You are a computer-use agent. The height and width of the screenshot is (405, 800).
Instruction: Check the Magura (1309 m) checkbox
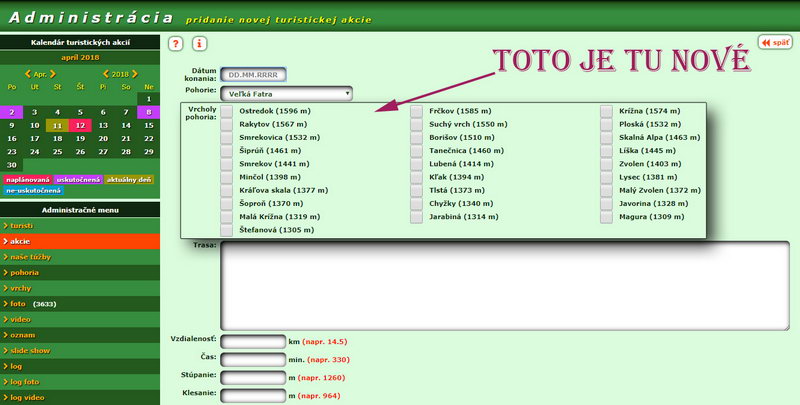pos(606,217)
